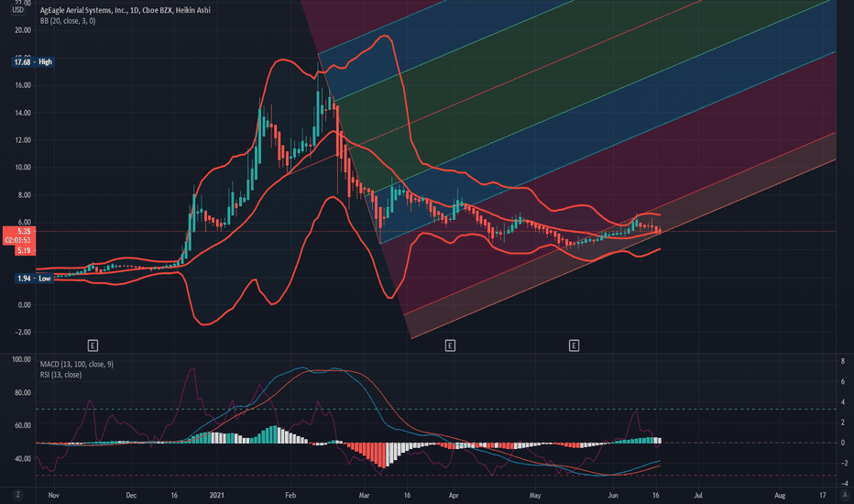The height and width of the screenshot is (504, 854).
Task: Click the earnings E marker near April
Action: point(450,345)
